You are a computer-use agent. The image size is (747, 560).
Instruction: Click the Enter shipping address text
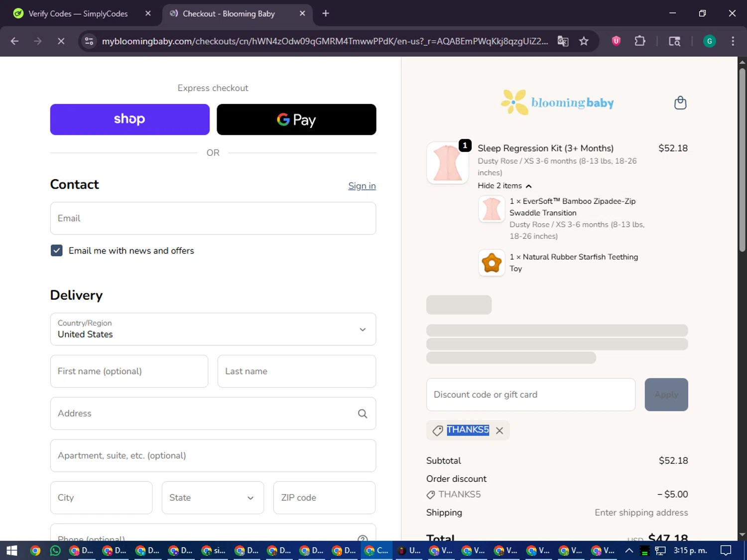point(641,513)
